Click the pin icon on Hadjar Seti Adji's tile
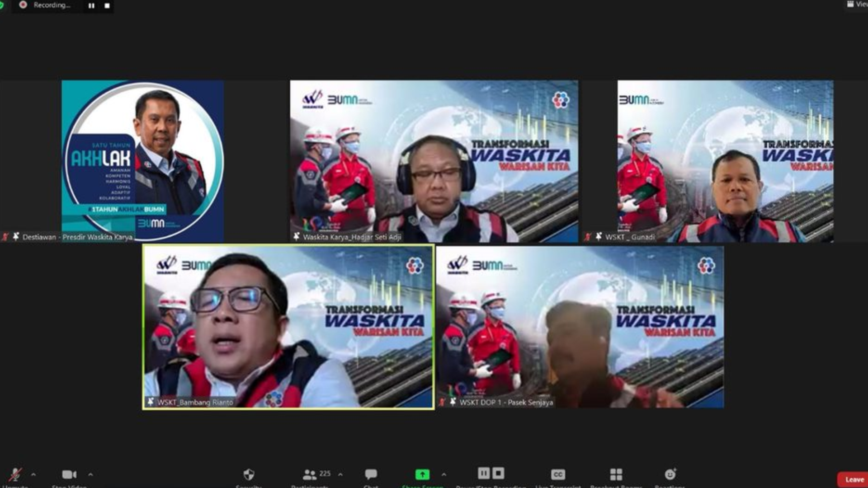 pyautogui.click(x=297, y=236)
